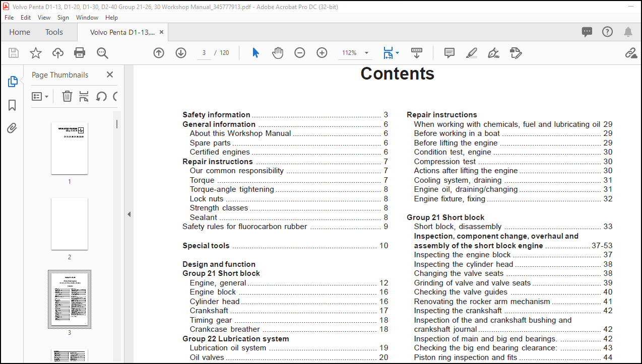Add a sticky note comment
642x364 pixels.
pyautogui.click(x=450, y=53)
